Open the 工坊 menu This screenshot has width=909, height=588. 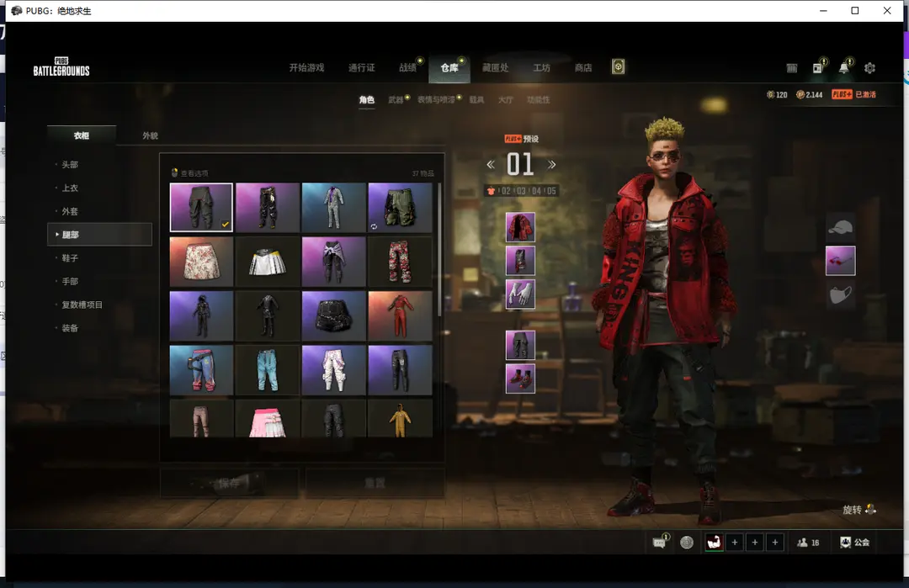tap(541, 68)
